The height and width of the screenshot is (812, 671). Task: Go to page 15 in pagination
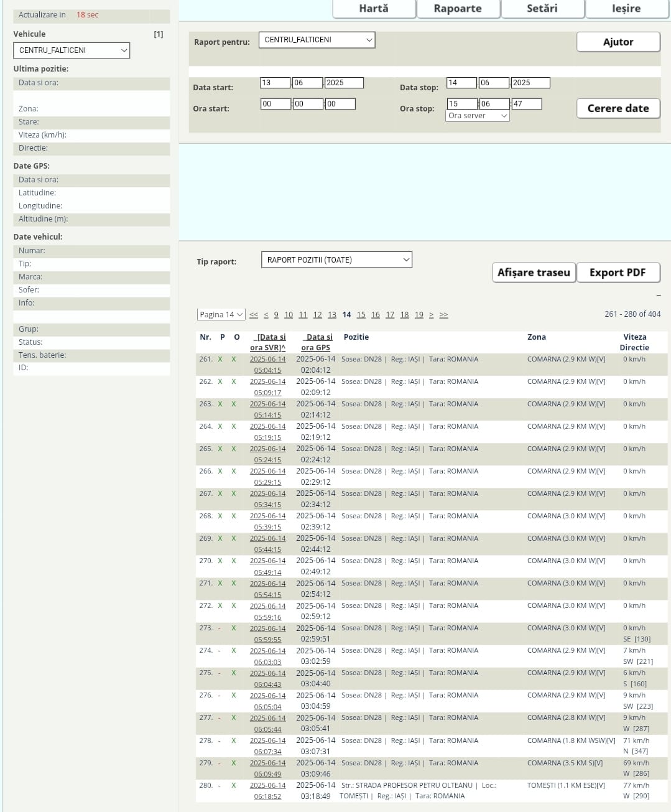361,315
